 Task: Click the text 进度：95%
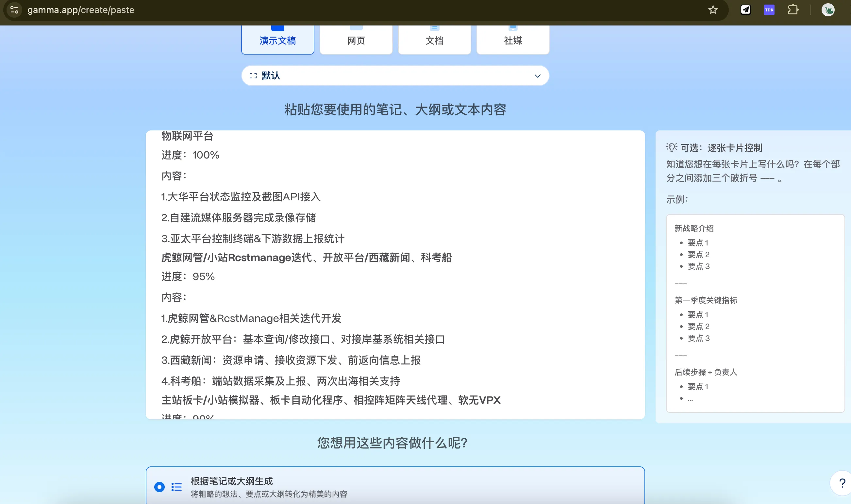pos(188,277)
